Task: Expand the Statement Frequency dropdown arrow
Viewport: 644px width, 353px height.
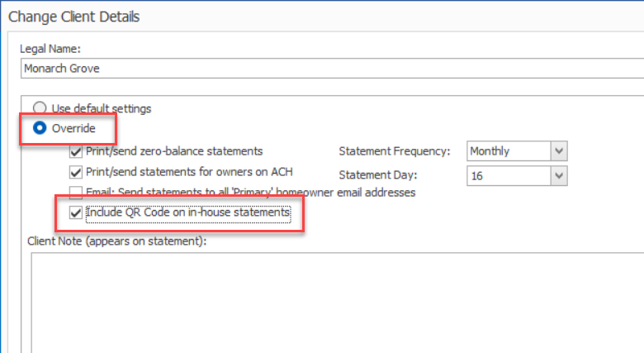Action: coord(559,151)
